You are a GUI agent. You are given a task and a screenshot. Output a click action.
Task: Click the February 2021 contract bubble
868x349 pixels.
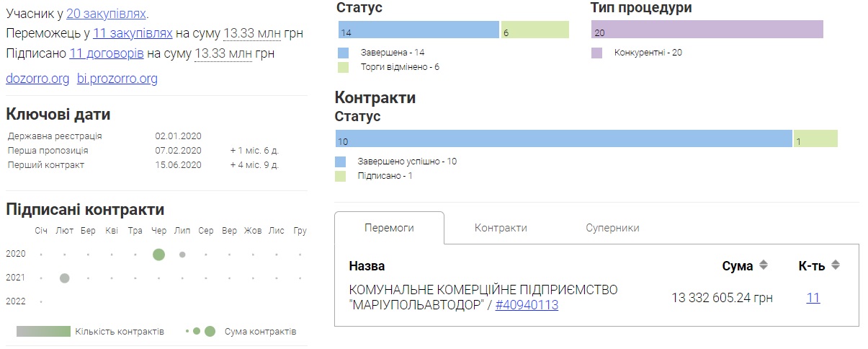65,278
